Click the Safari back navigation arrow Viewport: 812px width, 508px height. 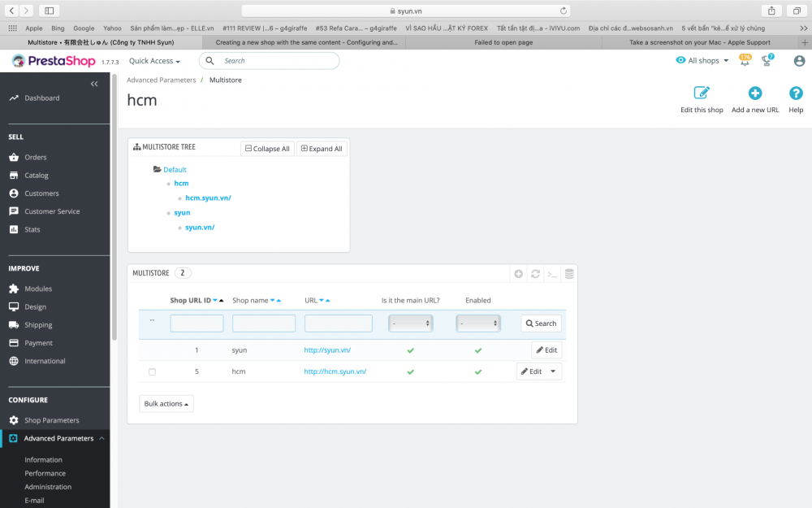click(11, 11)
